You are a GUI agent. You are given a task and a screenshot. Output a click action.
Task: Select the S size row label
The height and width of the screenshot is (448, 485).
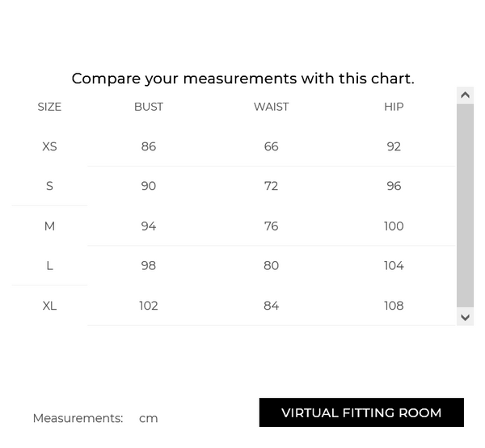[x=49, y=186]
